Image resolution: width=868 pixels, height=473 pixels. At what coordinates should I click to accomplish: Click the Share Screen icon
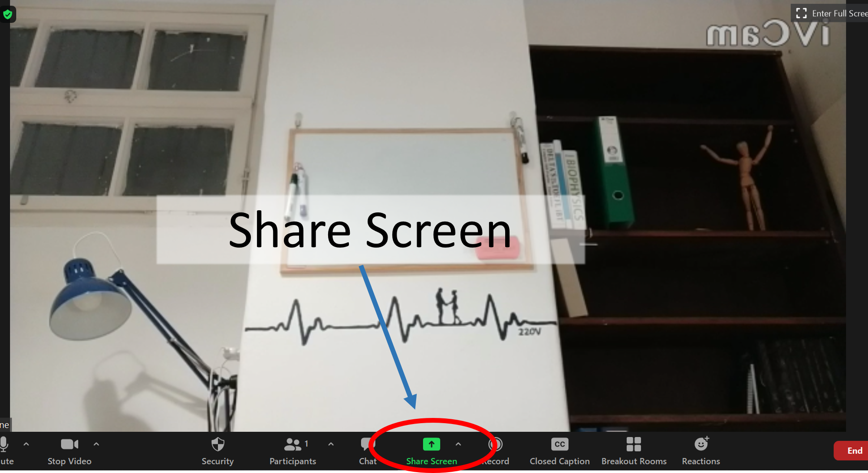(x=431, y=444)
